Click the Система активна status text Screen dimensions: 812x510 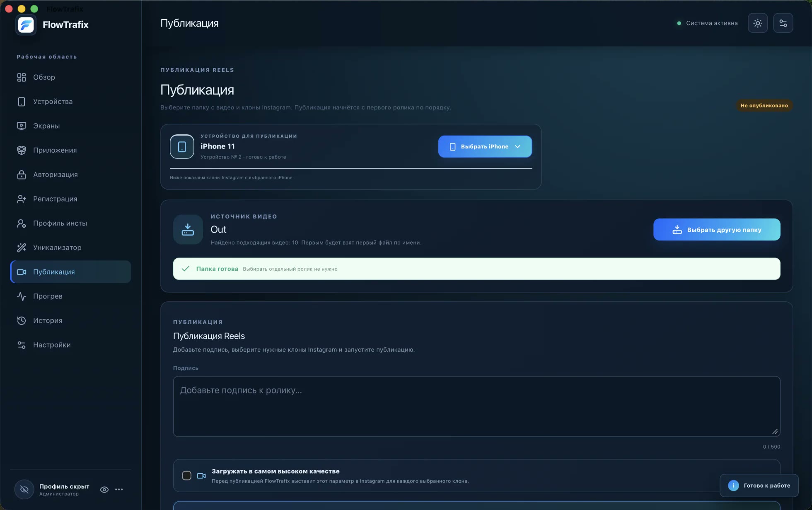[712, 23]
